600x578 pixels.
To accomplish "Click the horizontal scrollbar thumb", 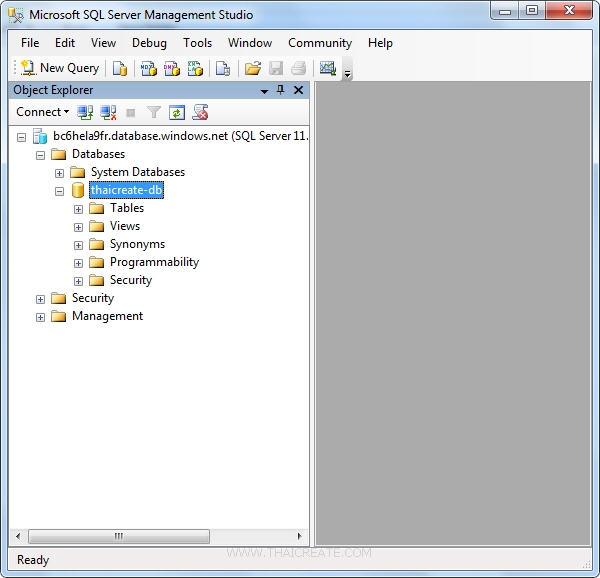I will pyautogui.click(x=119, y=536).
